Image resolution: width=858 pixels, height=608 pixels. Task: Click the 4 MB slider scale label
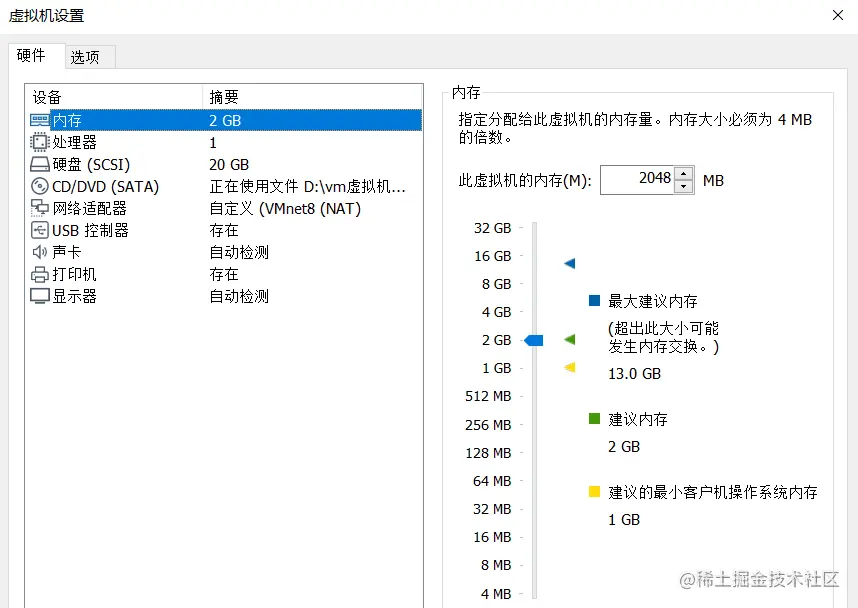pos(496,594)
